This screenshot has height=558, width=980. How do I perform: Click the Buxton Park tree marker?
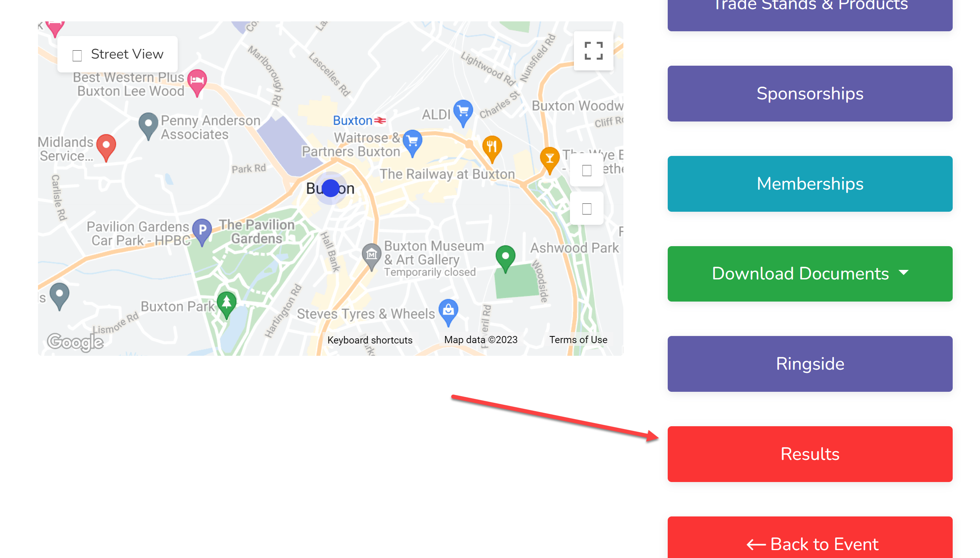click(x=227, y=305)
